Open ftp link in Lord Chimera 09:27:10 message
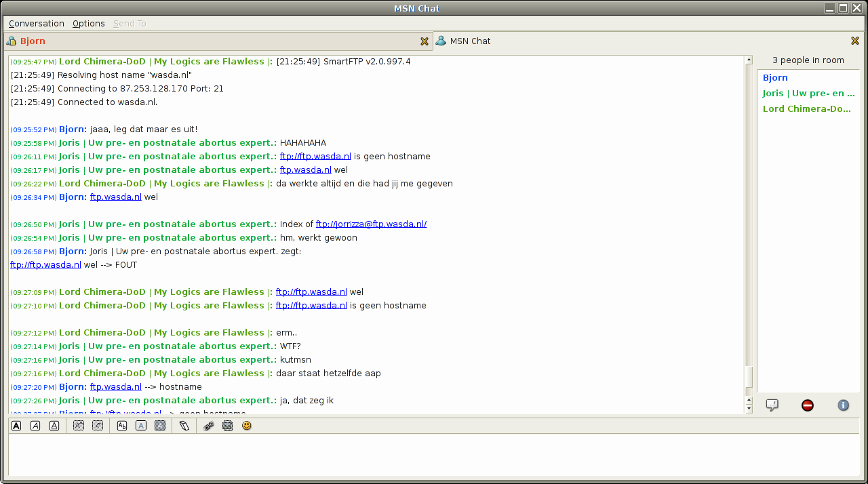Viewport: 868px width, 484px height. (x=311, y=306)
